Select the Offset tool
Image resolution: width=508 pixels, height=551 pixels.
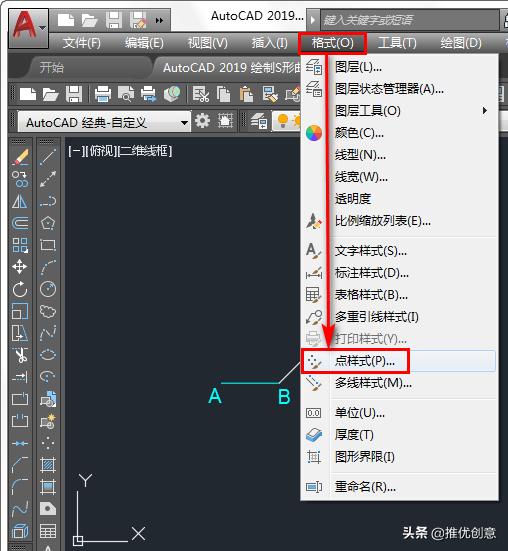click(x=20, y=223)
